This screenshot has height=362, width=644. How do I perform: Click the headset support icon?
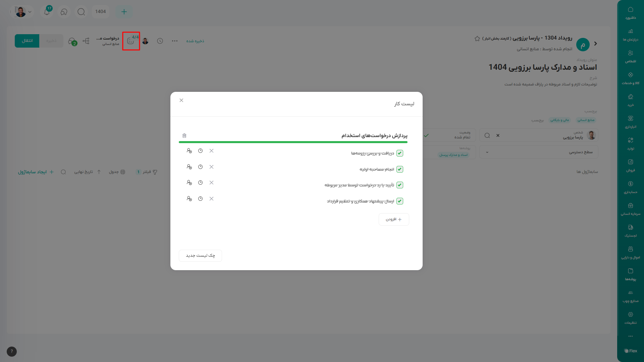pyautogui.click(x=64, y=12)
